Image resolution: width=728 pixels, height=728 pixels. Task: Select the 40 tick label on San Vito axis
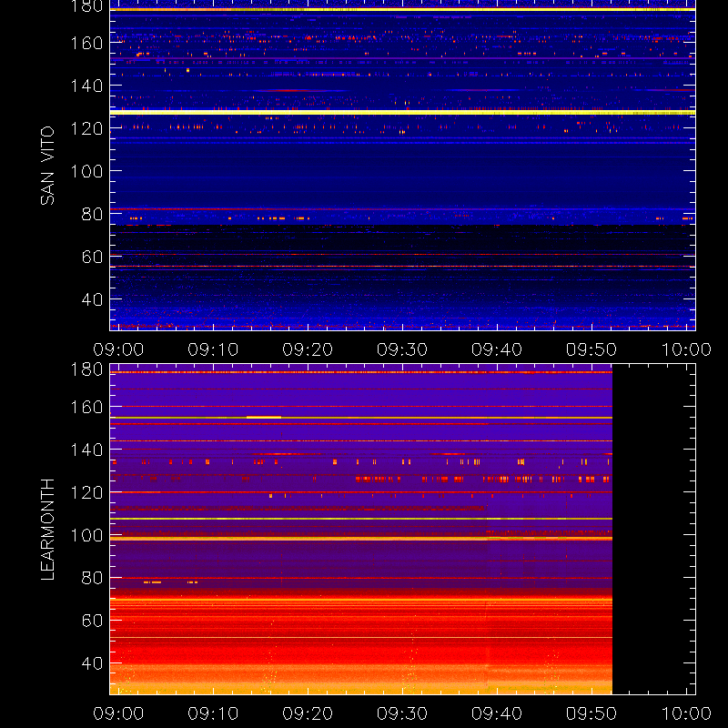(x=92, y=299)
